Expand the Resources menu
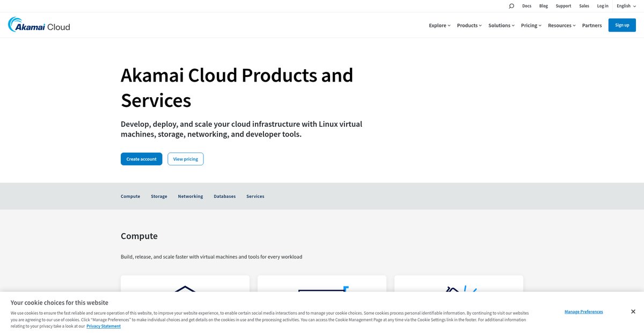644x333 pixels. pos(561,25)
